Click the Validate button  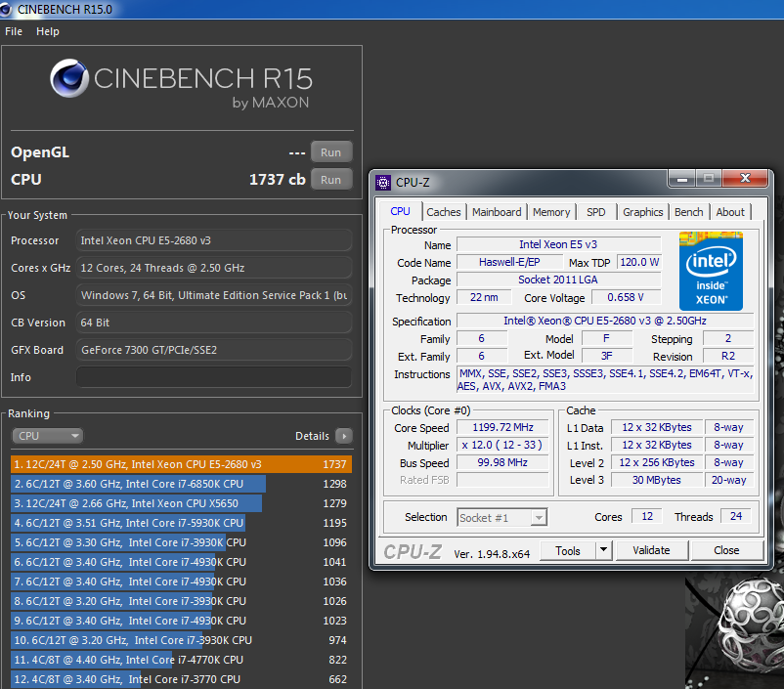[651, 550]
